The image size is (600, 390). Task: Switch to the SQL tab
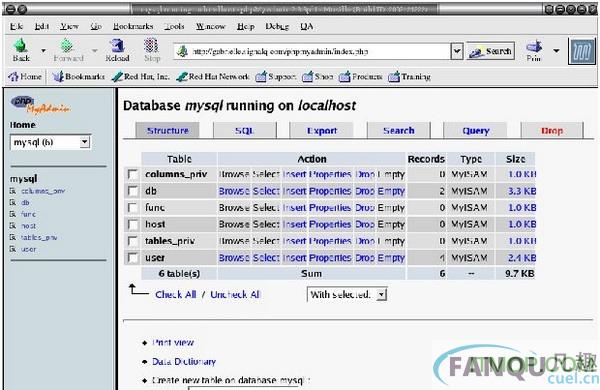click(245, 131)
